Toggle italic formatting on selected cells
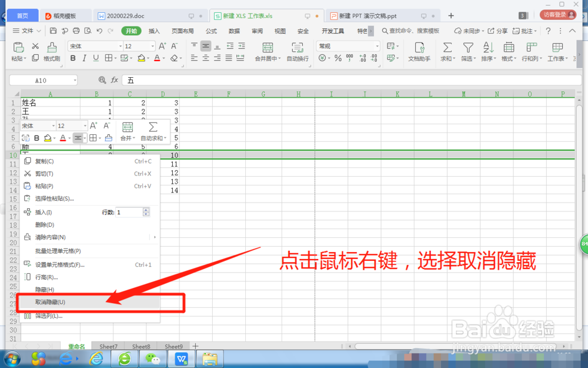Image resolution: width=588 pixels, height=368 pixels. click(83, 58)
